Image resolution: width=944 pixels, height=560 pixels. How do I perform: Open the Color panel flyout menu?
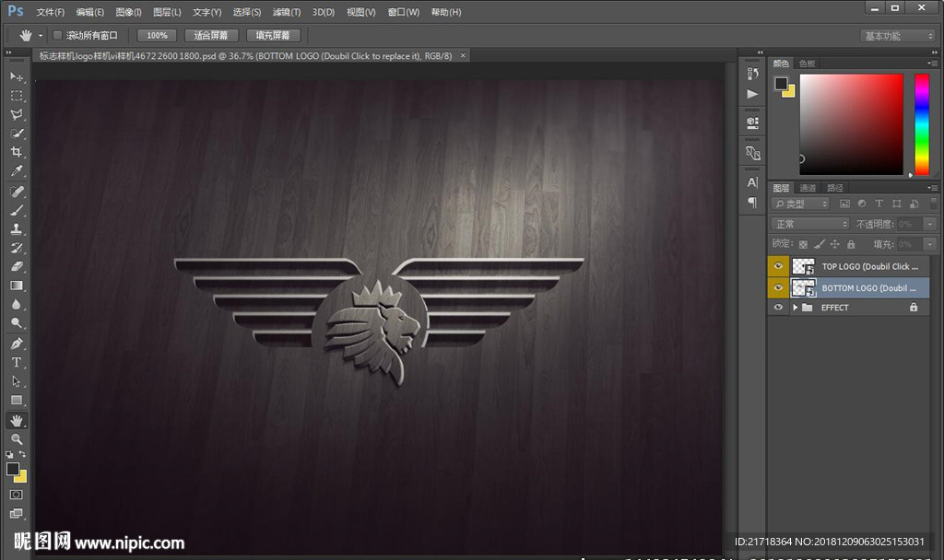click(x=933, y=64)
